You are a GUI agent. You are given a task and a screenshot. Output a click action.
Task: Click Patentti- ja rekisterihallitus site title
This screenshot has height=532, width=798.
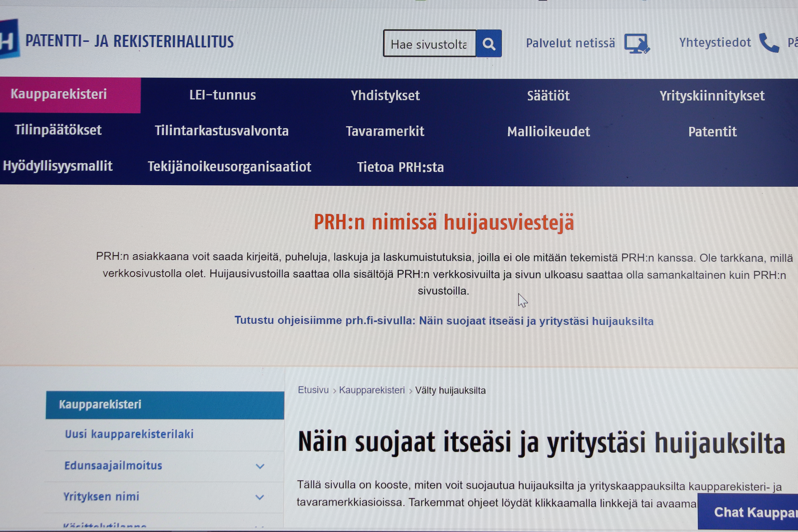coord(130,41)
